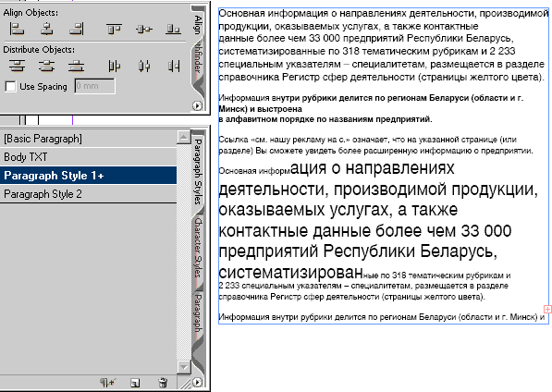Click the first line 'Основная информация о направлениях деятельности'
Image resolution: width=552 pixels, height=392 pixels.
[384, 14]
